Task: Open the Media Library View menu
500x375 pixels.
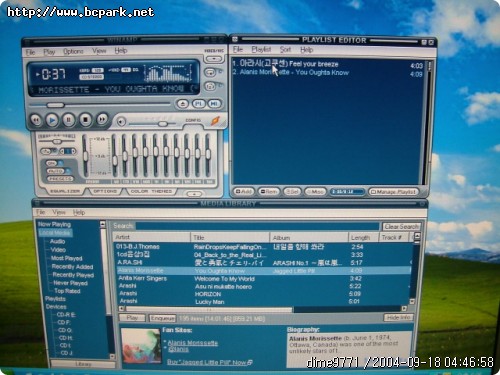Action: click(x=59, y=212)
